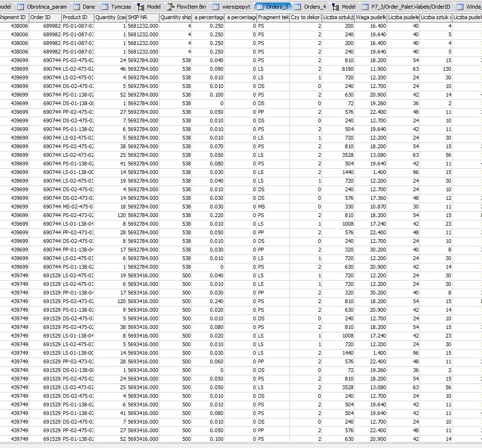Click the Czy to dekor column header
This screenshot has height=448, width=482.
[305, 17]
